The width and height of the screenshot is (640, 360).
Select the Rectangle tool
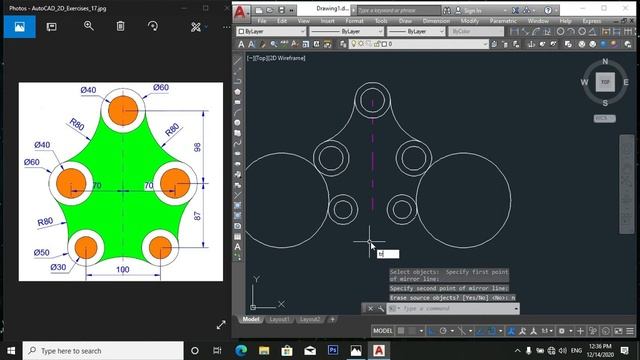tap(238, 102)
